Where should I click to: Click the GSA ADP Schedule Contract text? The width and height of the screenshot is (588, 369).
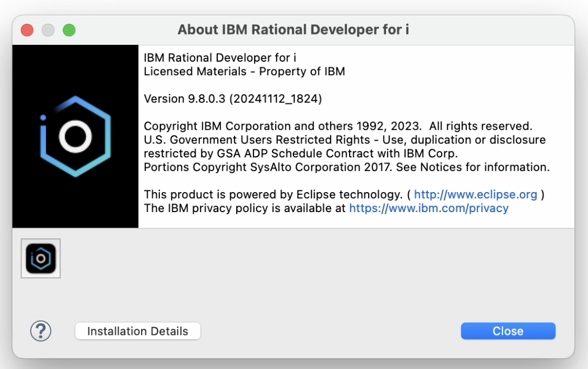pos(303,153)
